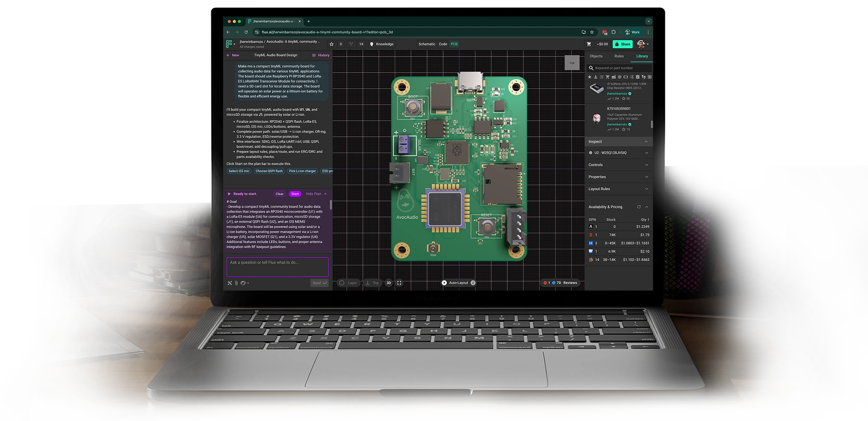The image size is (868, 421).
Task: Open the U2 W25Q128JVSIQ component dropdown
Action: 618,152
